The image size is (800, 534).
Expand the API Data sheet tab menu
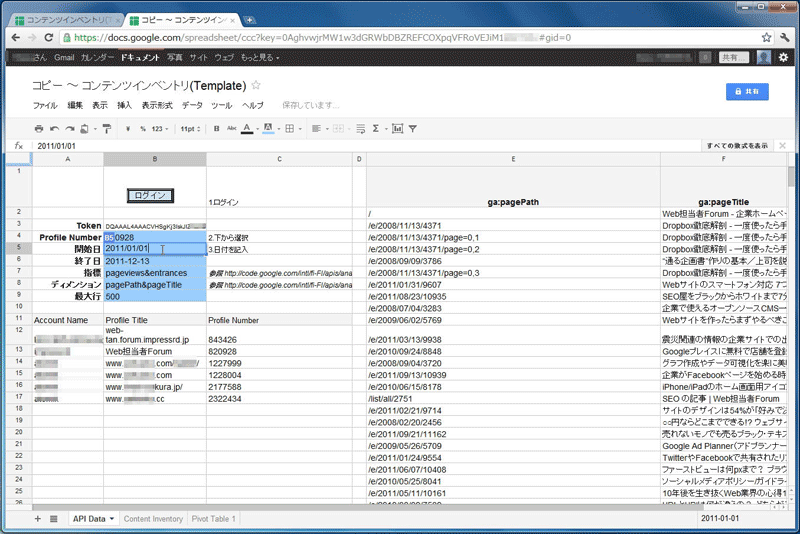click(x=112, y=519)
